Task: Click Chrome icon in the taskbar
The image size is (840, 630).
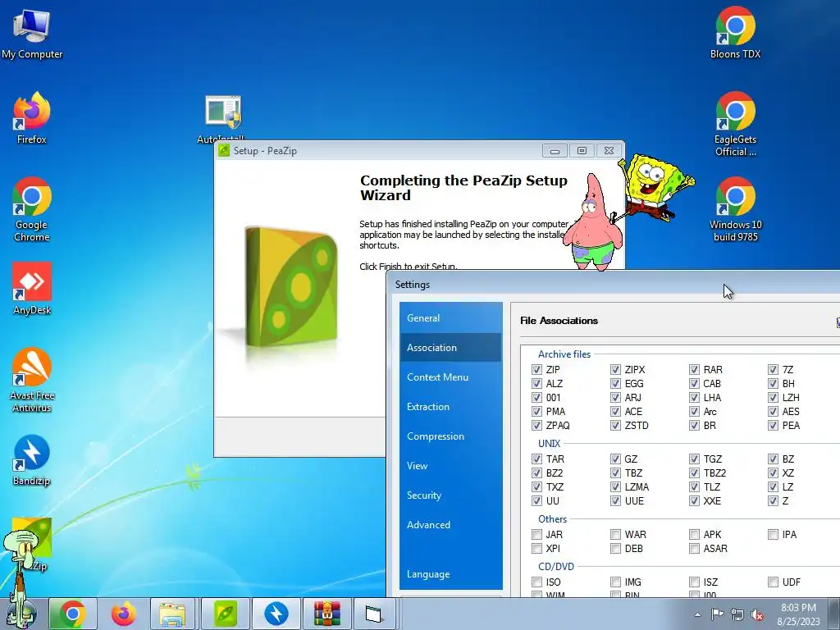Action: point(73,614)
